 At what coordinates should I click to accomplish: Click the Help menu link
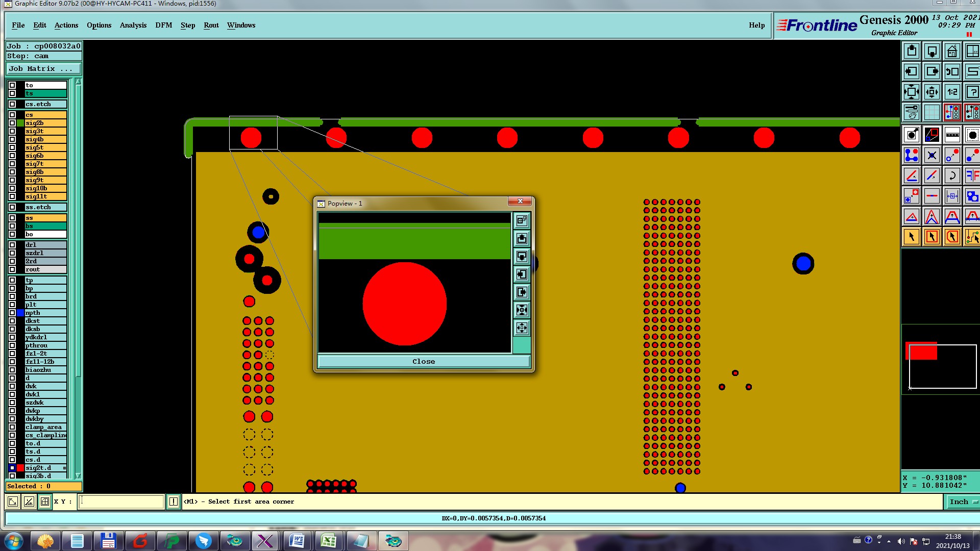coord(756,26)
